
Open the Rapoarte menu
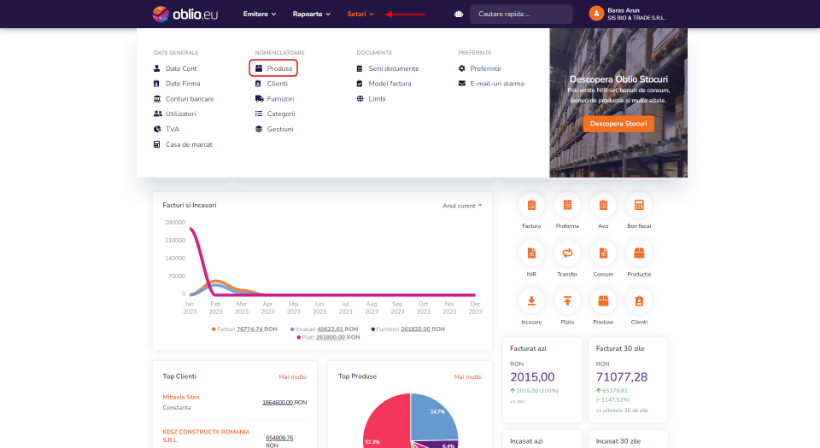311,14
